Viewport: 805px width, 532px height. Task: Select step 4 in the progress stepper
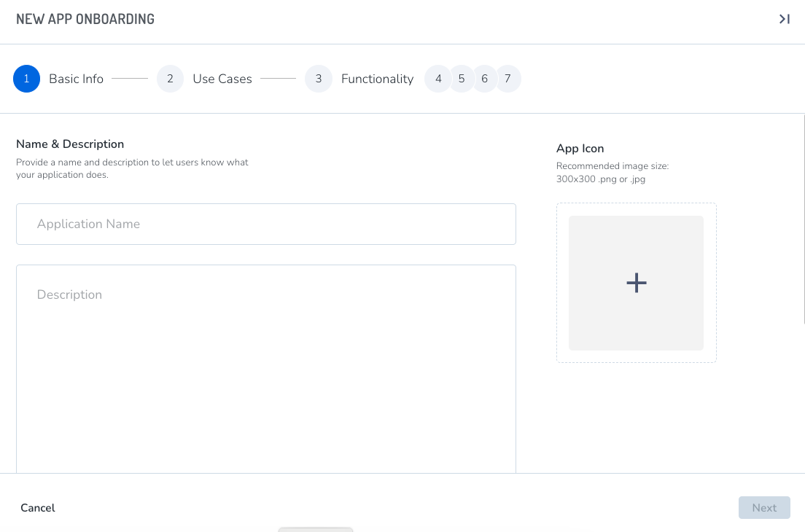pos(438,79)
